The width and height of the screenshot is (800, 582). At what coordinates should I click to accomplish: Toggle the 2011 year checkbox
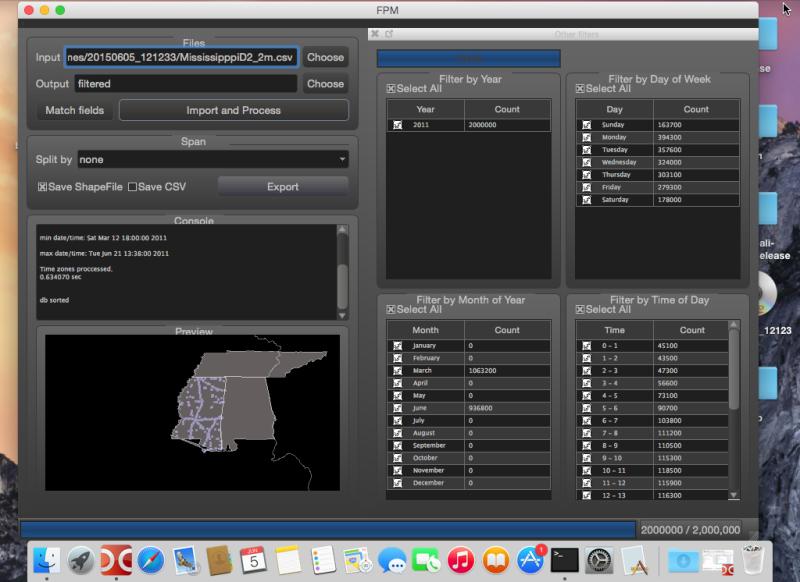pyautogui.click(x=397, y=125)
